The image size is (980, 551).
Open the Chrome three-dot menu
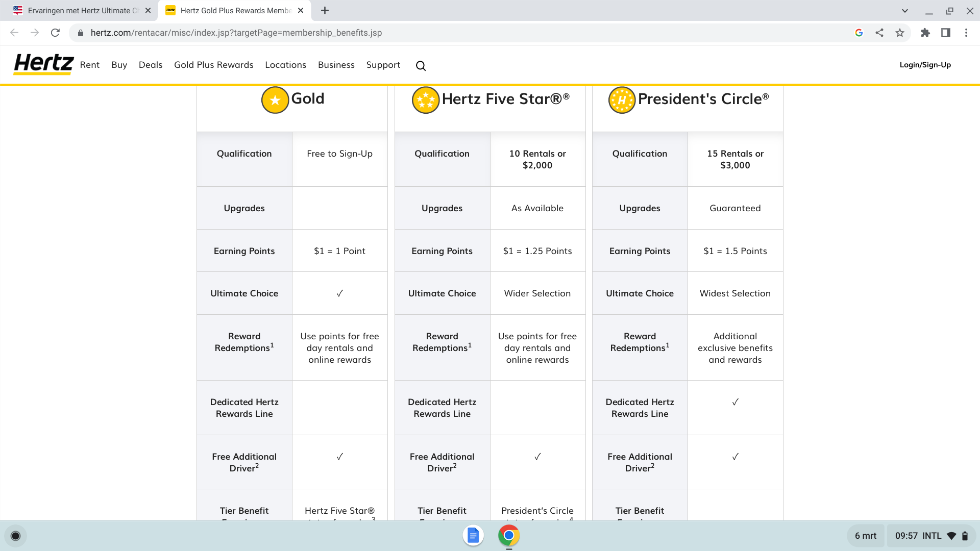pyautogui.click(x=966, y=33)
